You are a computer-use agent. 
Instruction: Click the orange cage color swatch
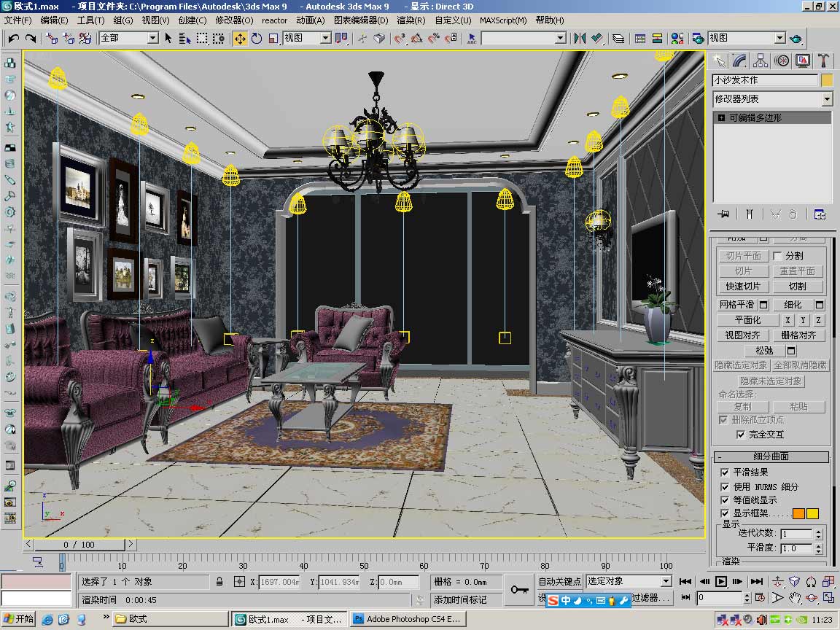point(798,514)
